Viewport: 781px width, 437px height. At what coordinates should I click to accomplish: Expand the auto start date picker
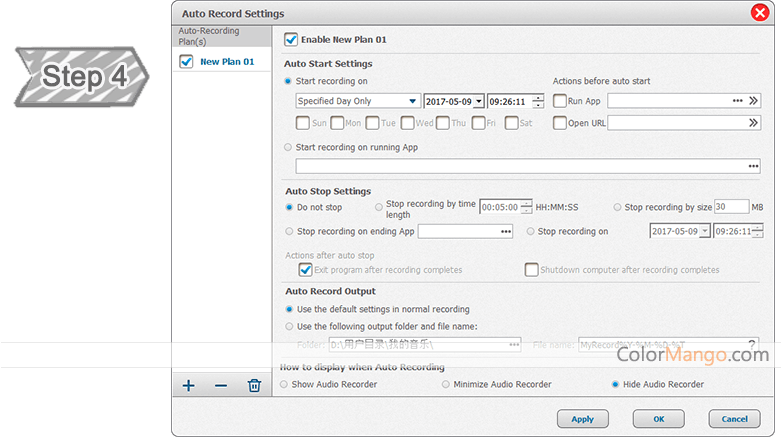click(479, 101)
